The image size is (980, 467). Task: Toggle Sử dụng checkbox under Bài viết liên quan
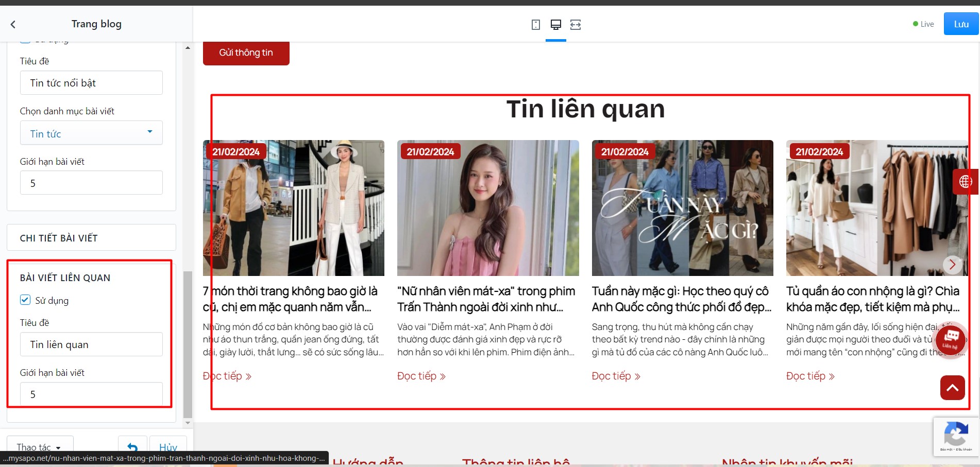coord(25,300)
